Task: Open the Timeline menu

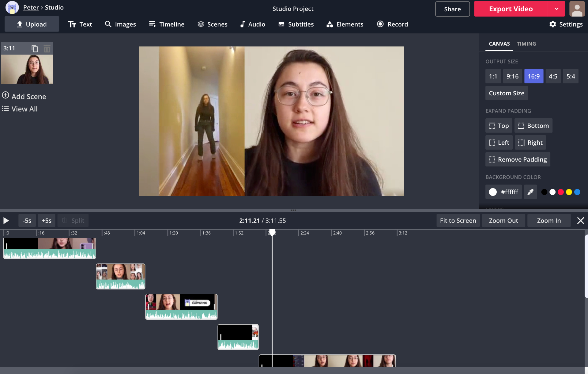Action: pyautogui.click(x=167, y=24)
